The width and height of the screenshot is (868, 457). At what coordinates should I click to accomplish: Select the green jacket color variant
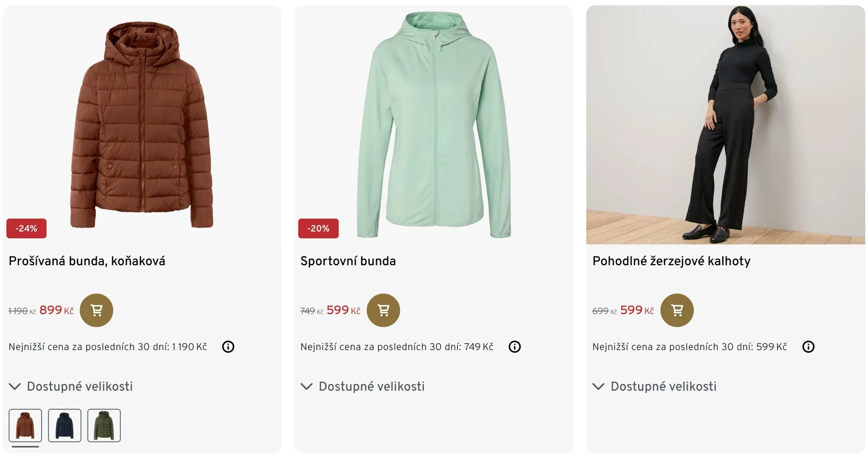[104, 425]
